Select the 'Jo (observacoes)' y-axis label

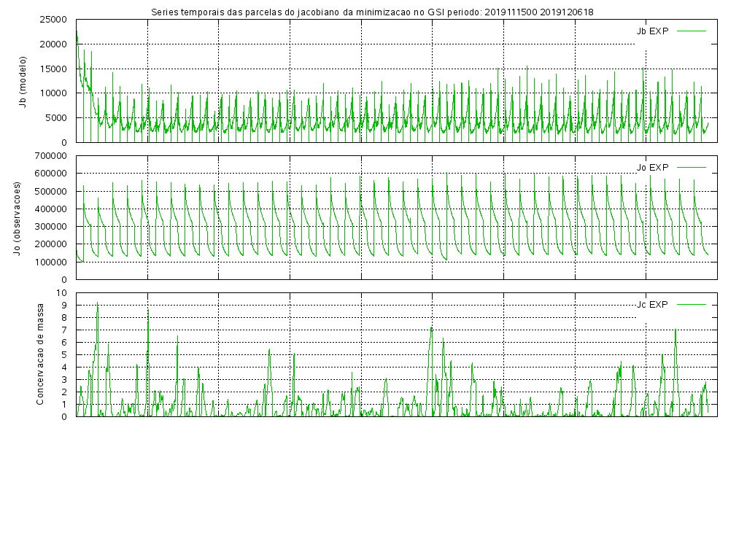pyautogui.click(x=16, y=217)
